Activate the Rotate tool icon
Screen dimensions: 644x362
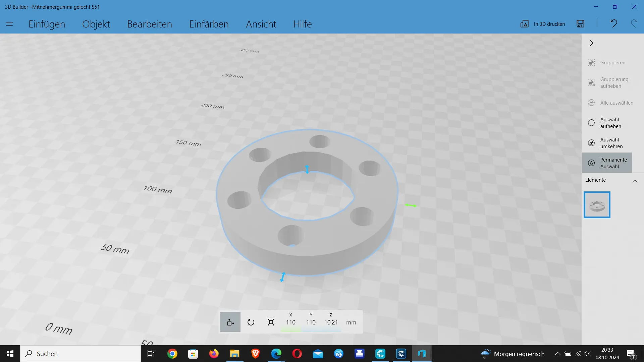tap(251, 322)
